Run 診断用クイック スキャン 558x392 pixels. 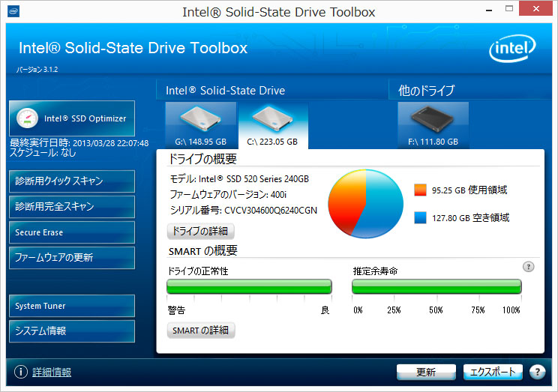click(72, 181)
